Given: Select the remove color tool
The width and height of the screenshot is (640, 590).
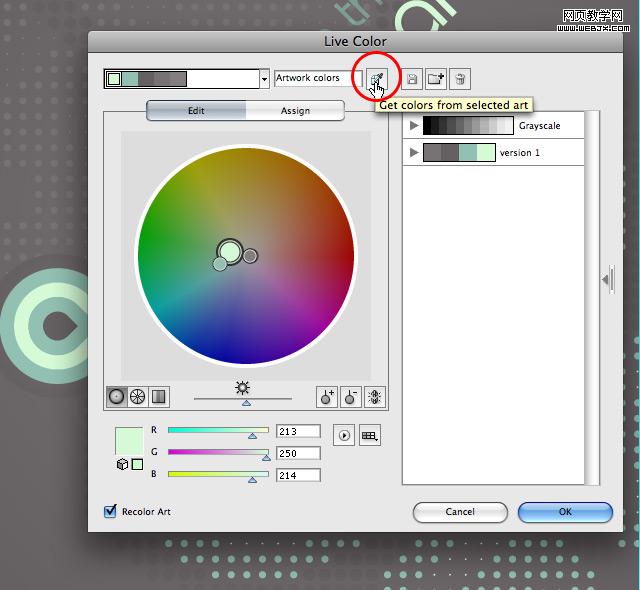Looking at the screenshot, I should pyautogui.click(x=350, y=397).
